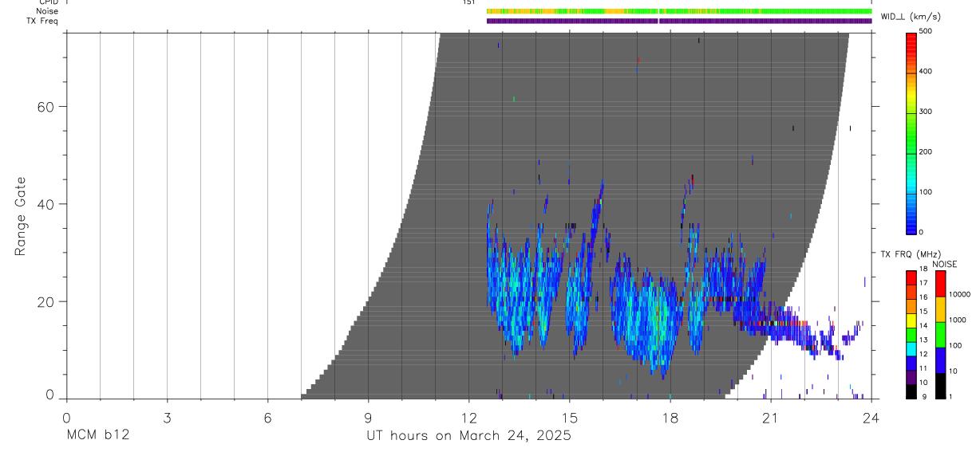Click the 'MCM b12' station label
The height and width of the screenshot is (452, 980).
pyautogui.click(x=99, y=436)
